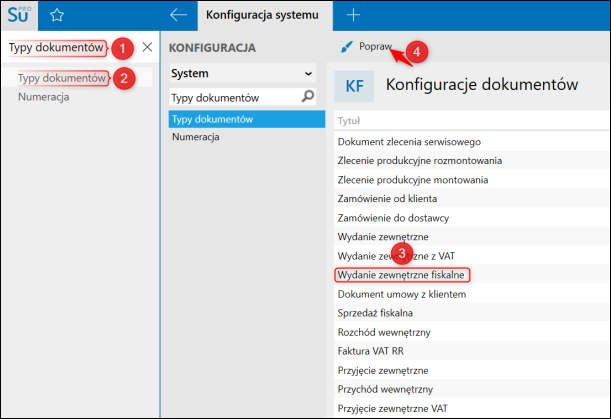Click the magnifier search icon
This screenshot has height=419, width=611.
point(308,97)
